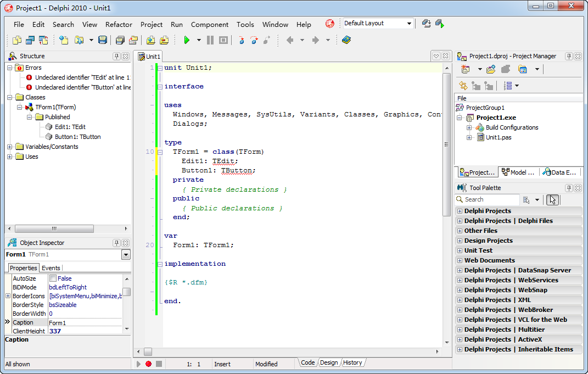Toggle red breakpoint record button in status bar
588x374 pixels.
pyautogui.click(x=148, y=364)
